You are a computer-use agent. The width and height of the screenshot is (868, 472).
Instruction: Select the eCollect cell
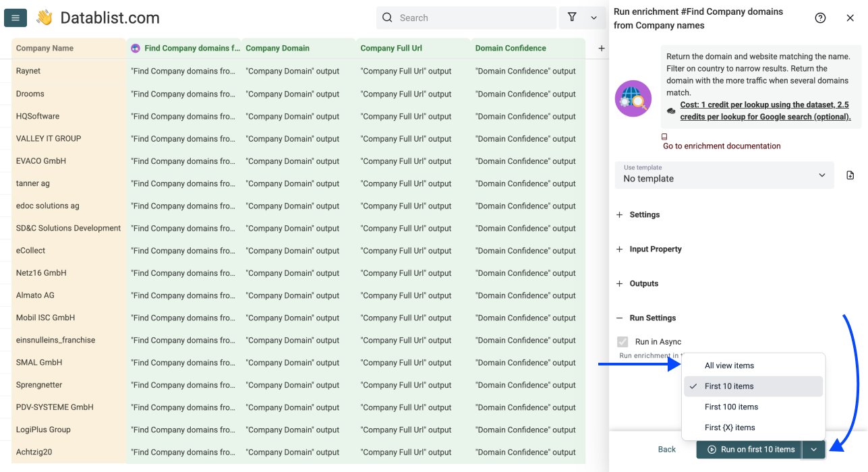(68, 250)
